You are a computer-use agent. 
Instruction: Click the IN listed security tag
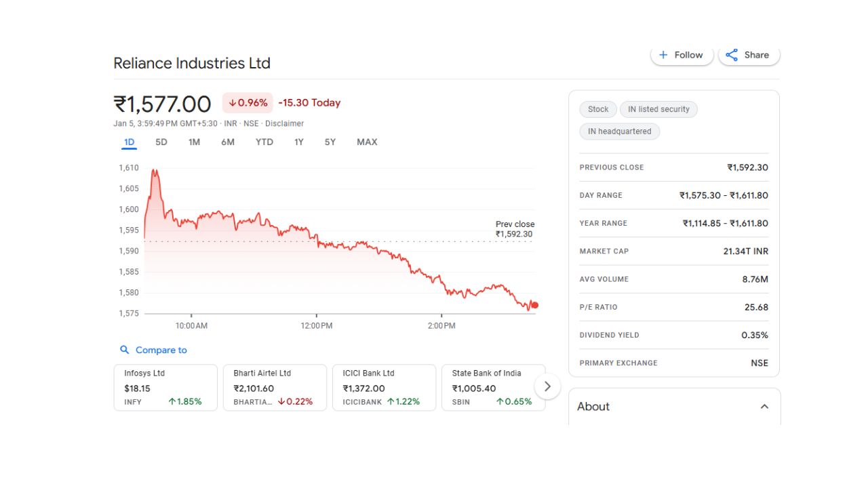tap(658, 109)
